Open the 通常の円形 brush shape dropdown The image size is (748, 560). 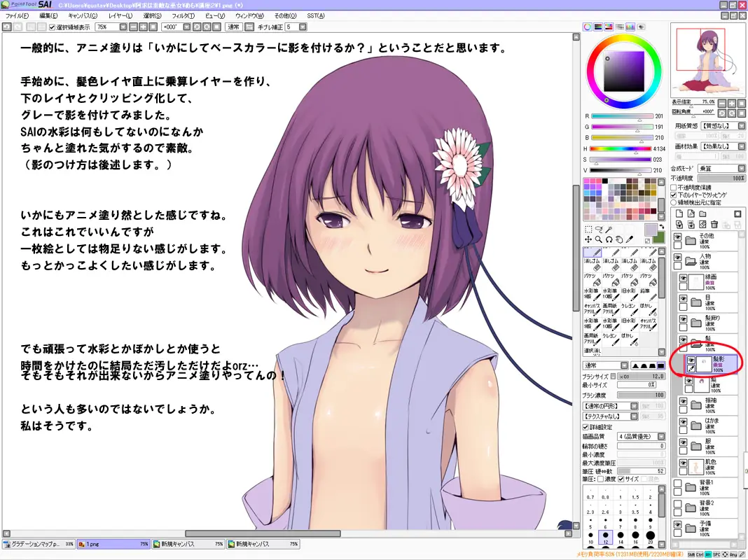[634, 406]
